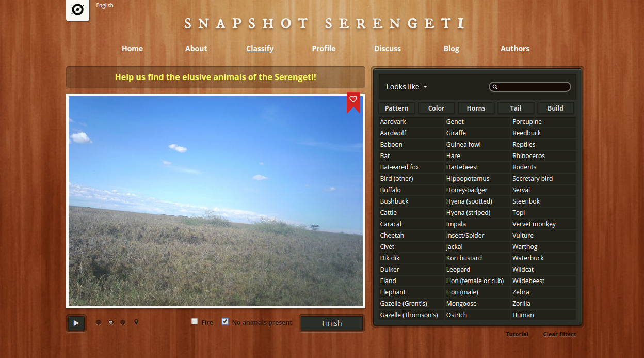Click the magnifier icon in search box
The width and height of the screenshot is (644, 358).
click(495, 87)
